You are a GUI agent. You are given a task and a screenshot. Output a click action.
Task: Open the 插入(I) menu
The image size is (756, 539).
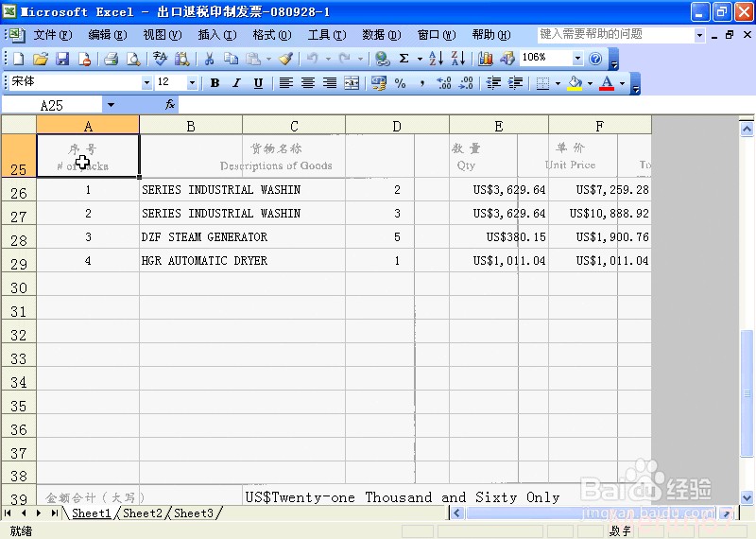tap(217, 35)
